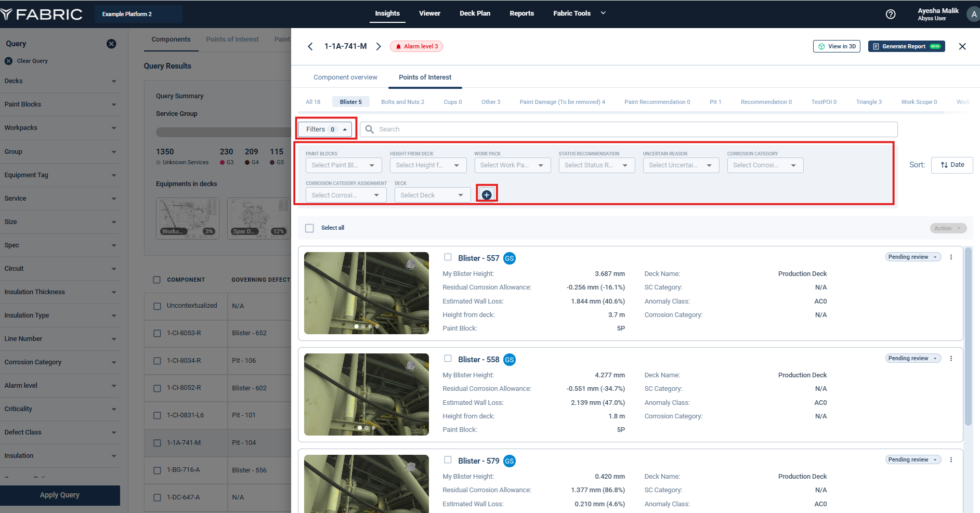
Task: Go to previous component with left chevron
Action: point(310,46)
